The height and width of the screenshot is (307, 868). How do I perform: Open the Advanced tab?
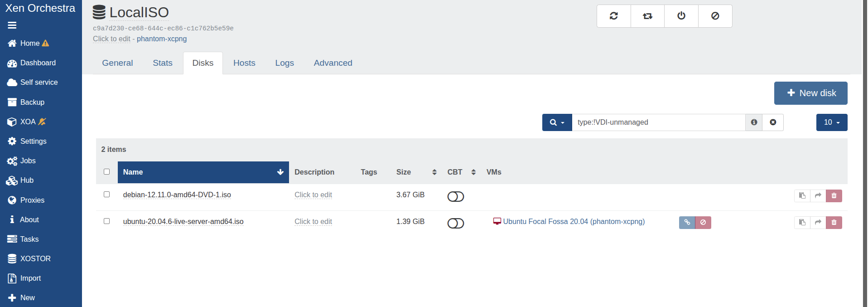click(333, 63)
